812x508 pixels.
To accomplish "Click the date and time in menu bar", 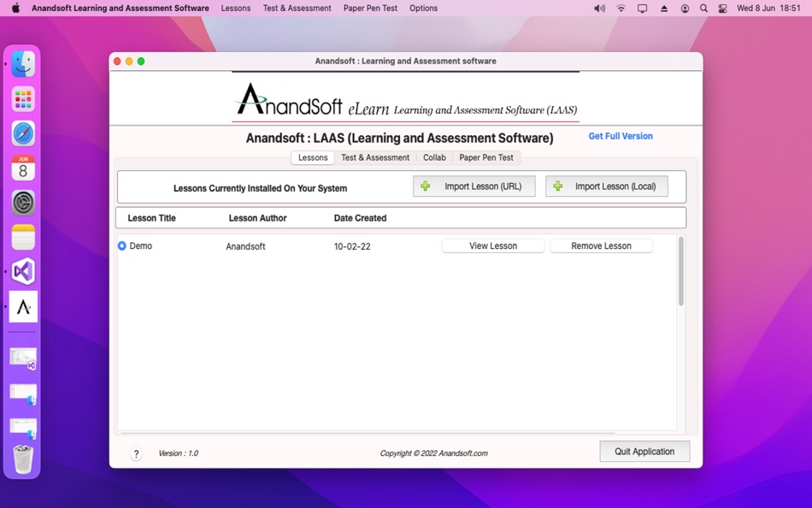I will (x=768, y=9).
